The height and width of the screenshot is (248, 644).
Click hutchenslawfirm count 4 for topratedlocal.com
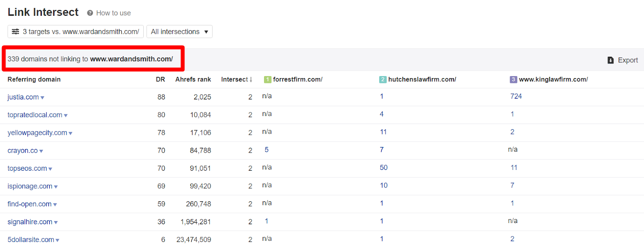coord(382,114)
